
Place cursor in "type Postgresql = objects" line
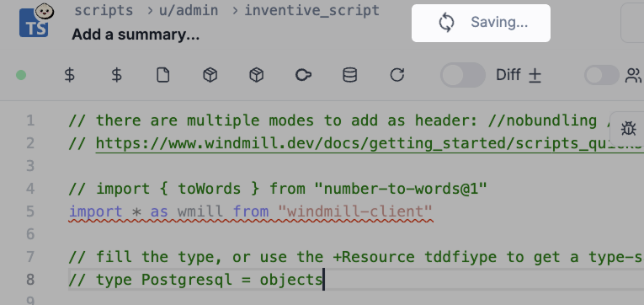[195, 281]
